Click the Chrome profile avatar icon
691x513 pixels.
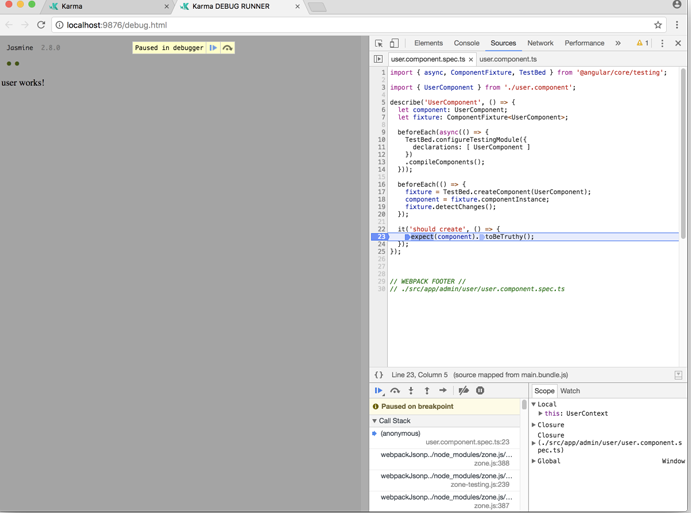coord(677,5)
